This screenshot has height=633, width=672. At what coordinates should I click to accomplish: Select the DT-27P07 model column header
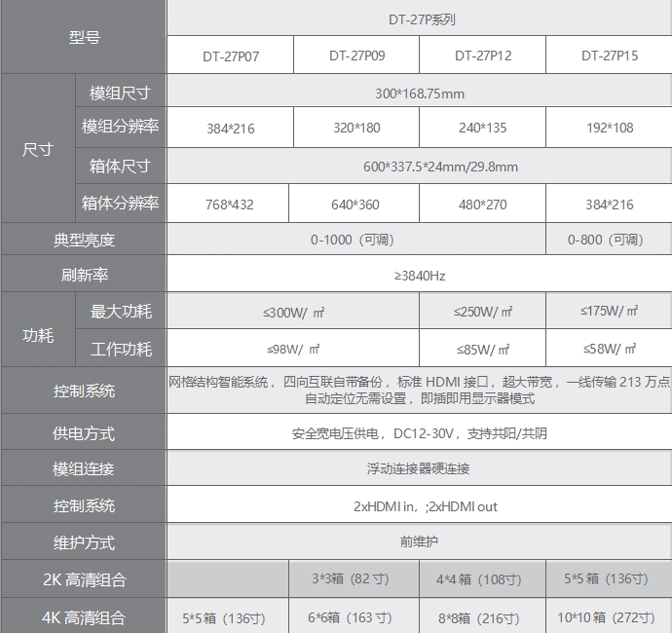point(231,56)
